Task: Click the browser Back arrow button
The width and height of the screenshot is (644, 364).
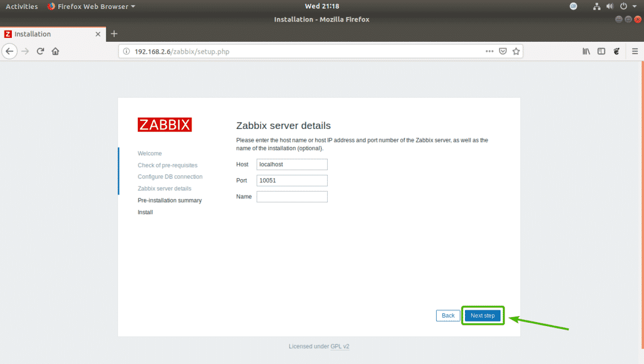Action: coord(10,51)
